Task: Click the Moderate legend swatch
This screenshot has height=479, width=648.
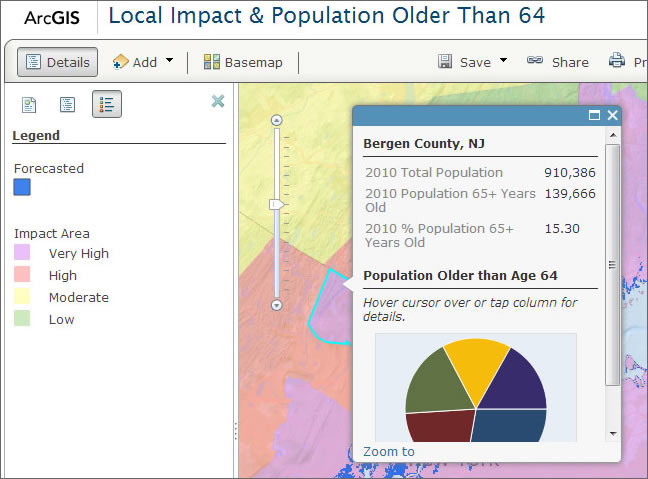Action: [x=22, y=296]
